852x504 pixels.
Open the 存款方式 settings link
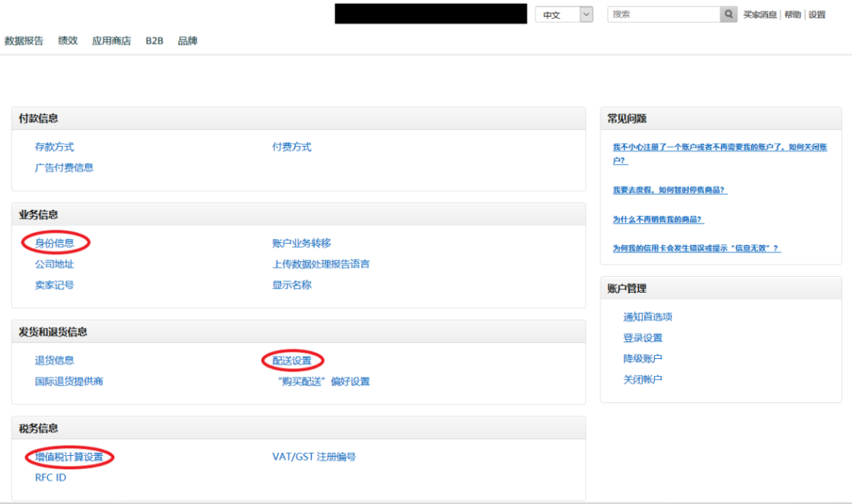tap(54, 146)
